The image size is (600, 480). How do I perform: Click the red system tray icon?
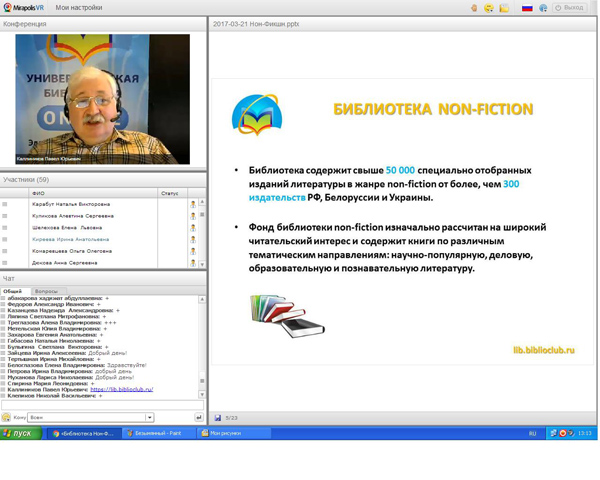coord(563,433)
